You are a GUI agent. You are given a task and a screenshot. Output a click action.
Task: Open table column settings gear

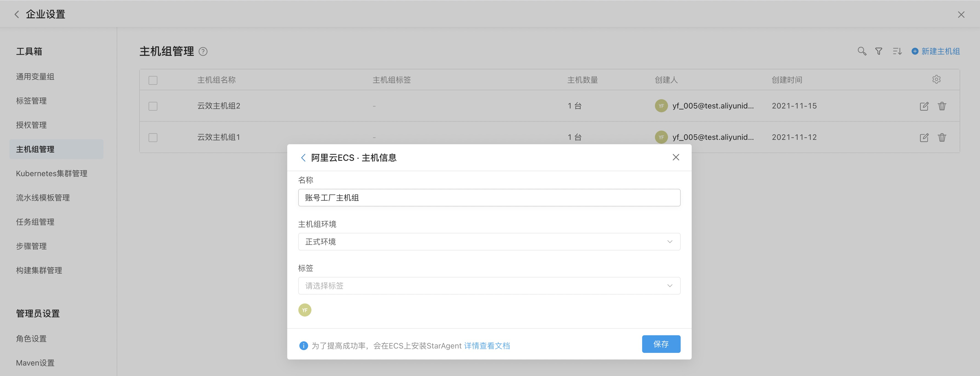coord(936,80)
